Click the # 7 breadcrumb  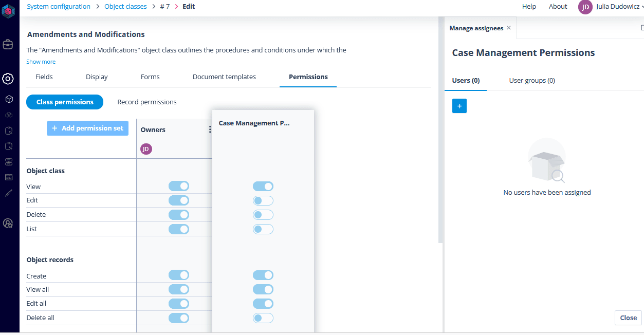[x=164, y=7]
